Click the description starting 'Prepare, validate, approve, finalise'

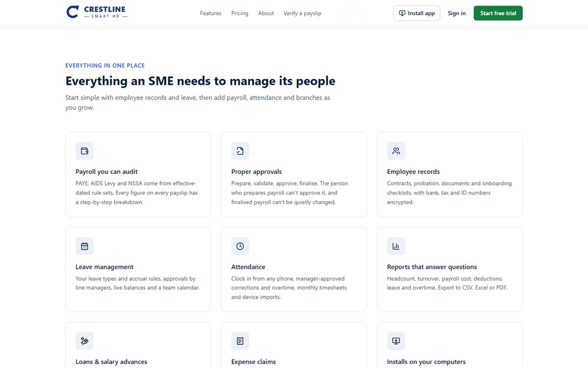(290, 193)
